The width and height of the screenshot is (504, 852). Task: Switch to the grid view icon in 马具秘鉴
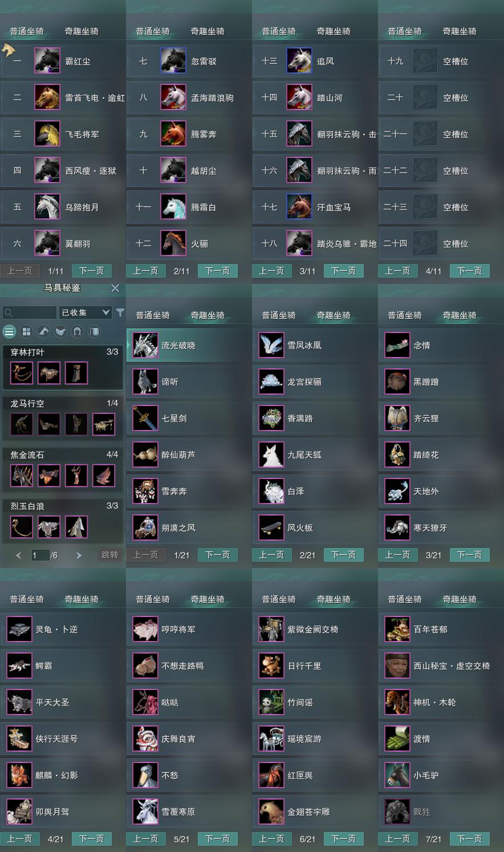coord(26,331)
